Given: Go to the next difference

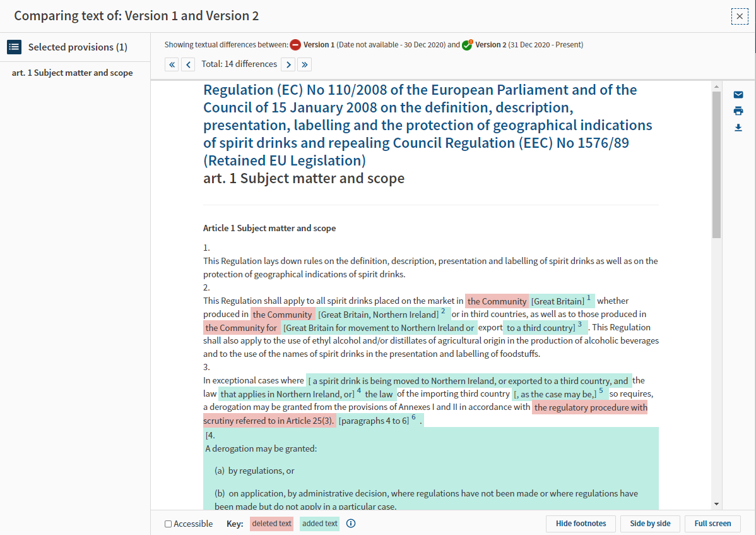Looking at the screenshot, I should coord(288,64).
